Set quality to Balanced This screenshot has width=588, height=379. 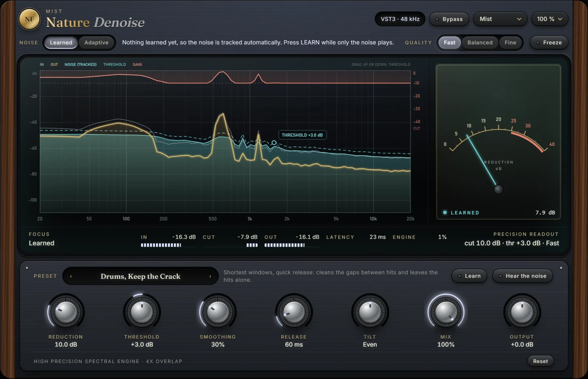point(480,43)
